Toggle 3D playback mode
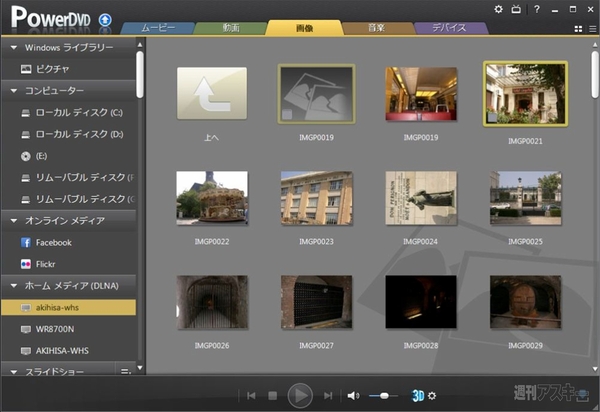The height and width of the screenshot is (412, 600). [418, 396]
